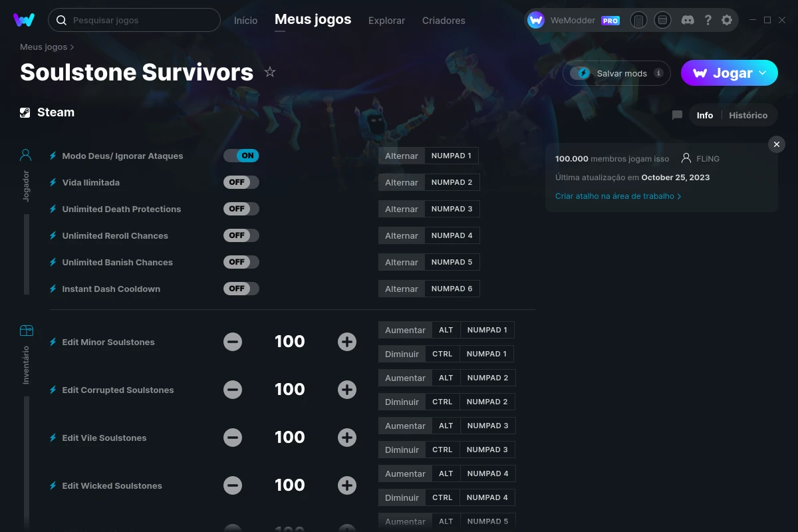Image resolution: width=798 pixels, height=532 pixels.
Task: Switch to the Histórico tab
Action: pos(748,115)
